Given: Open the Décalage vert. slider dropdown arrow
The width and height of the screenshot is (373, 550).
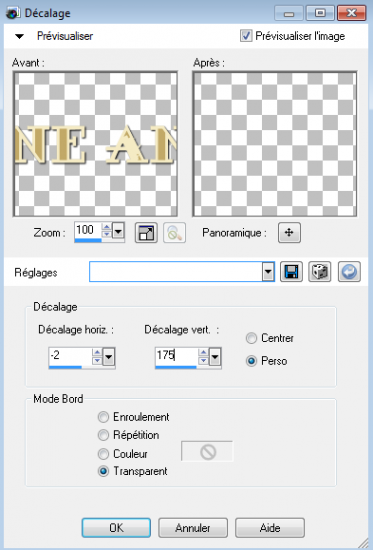Looking at the screenshot, I should 215,357.
